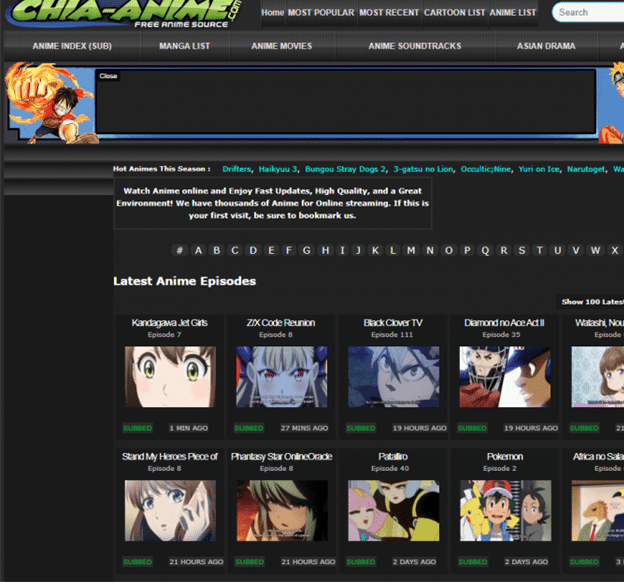Filter anime by letter P
Viewport: 624px width, 587px height.
[467, 250]
